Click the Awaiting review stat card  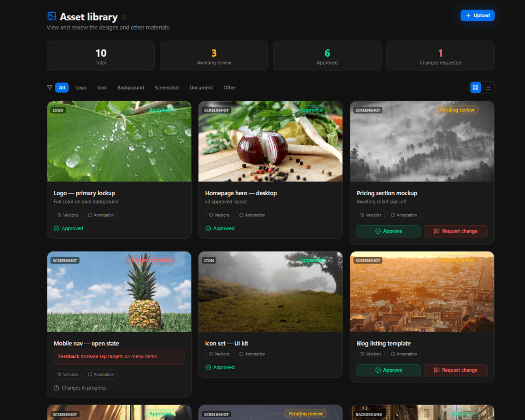click(214, 56)
